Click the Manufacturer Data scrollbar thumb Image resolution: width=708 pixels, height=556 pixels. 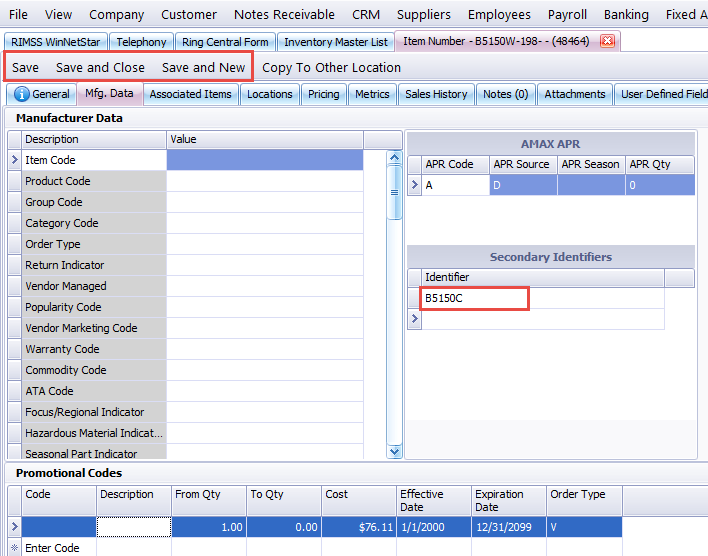(395, 192)
